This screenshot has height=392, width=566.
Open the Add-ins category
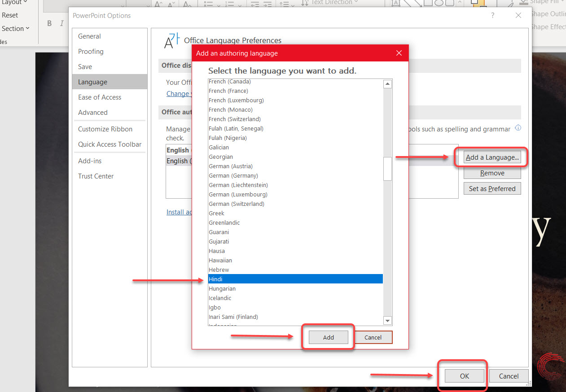[x=110, y=161]
